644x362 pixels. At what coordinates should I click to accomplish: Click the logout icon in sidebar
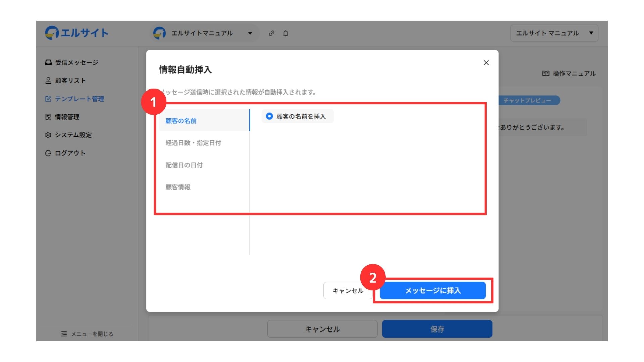click(x=48, y=153)
